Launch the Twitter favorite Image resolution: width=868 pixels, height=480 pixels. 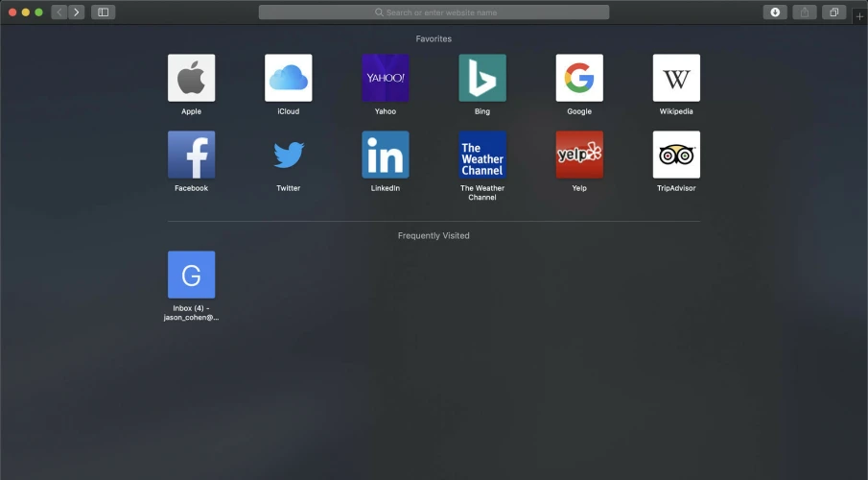[288, 155]
